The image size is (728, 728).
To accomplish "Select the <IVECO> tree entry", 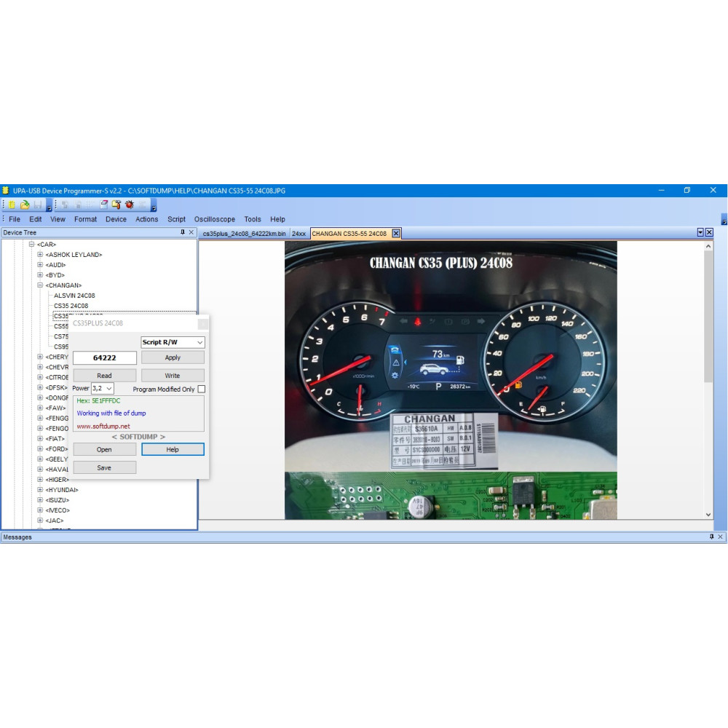I will click(58, 510).
